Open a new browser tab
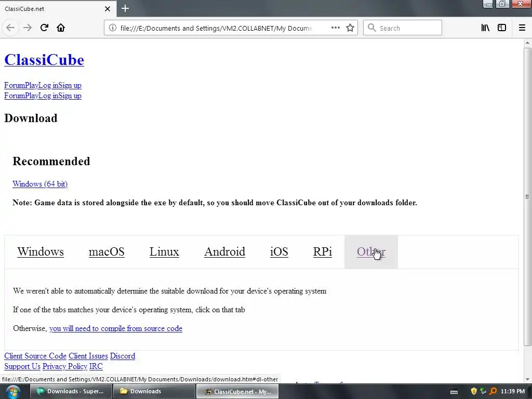532x399 pixels. [x=125, y=8]
